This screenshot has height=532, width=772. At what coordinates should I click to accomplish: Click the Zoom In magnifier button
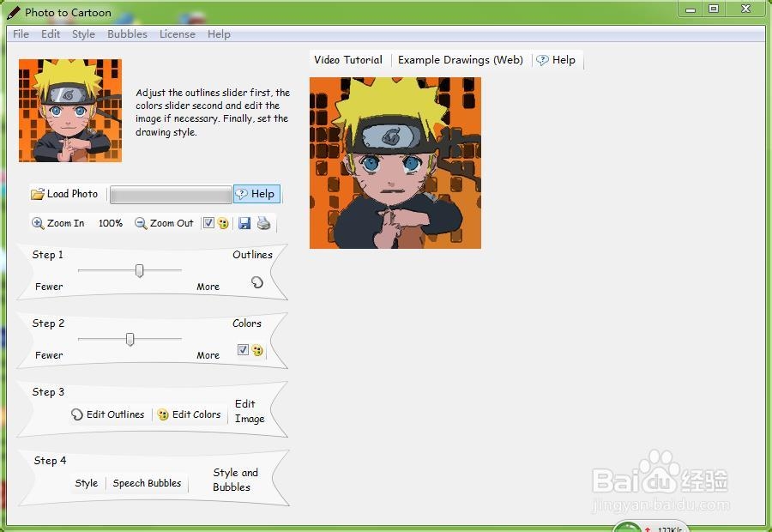58,223
